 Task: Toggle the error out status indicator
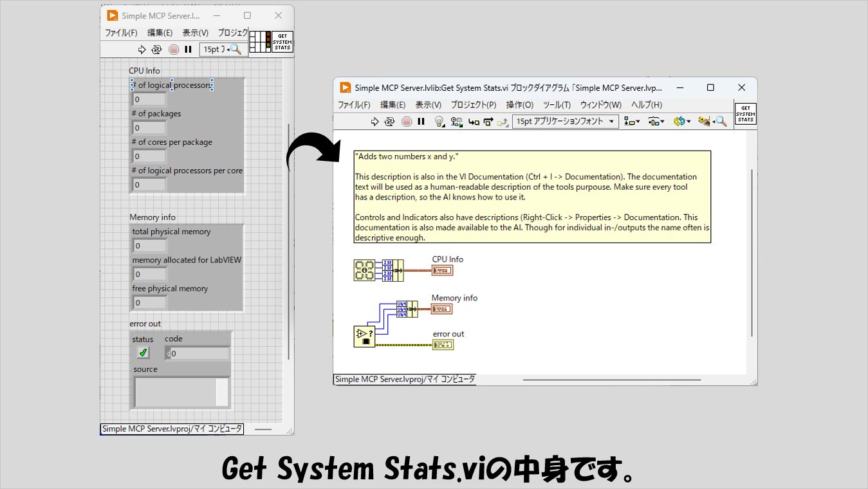coord(143,353)
